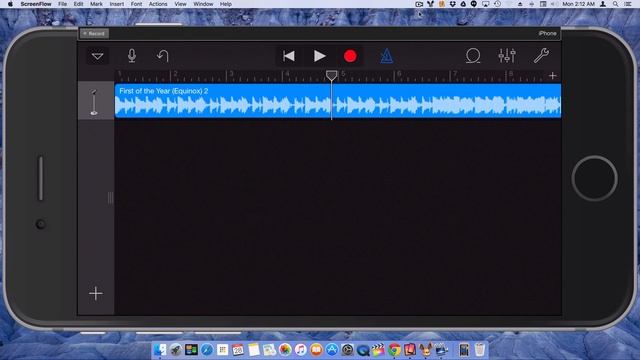Start playback with the Play button
Viewport: 640px width, 360px height.
tap(320, 56)
